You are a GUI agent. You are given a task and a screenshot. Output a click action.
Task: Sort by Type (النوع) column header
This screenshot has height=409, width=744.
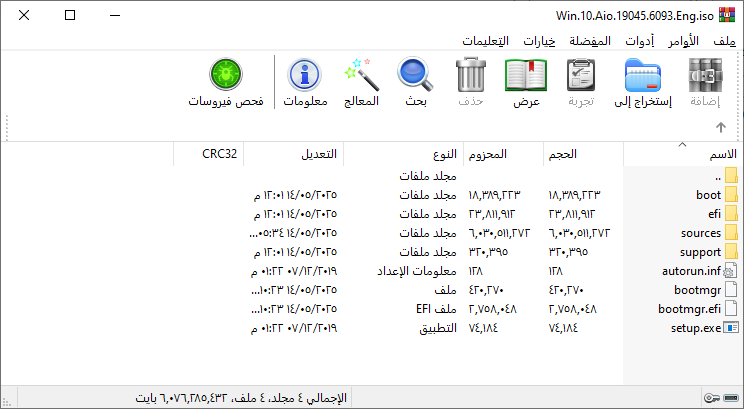coord(403,154)
